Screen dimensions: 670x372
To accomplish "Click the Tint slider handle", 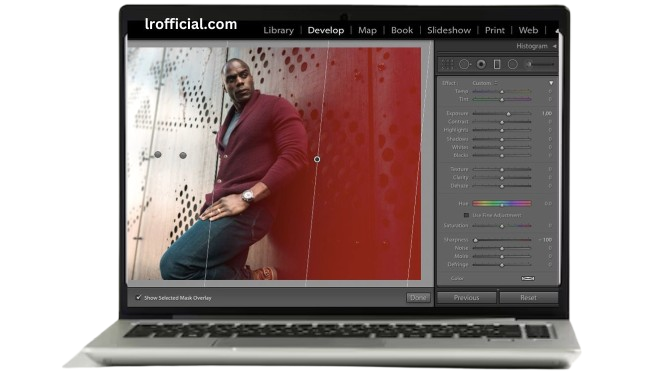I will [502, 100].
